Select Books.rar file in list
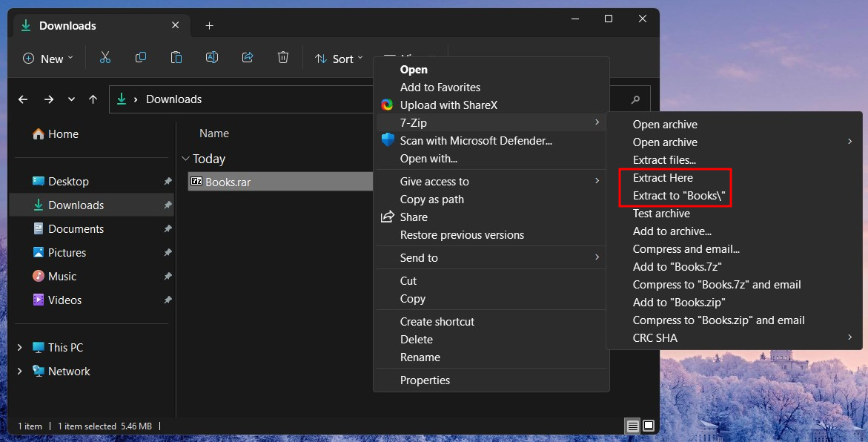The width and height of the screenshot is (868, 442). pyautogui.click(x=228, y=182)
